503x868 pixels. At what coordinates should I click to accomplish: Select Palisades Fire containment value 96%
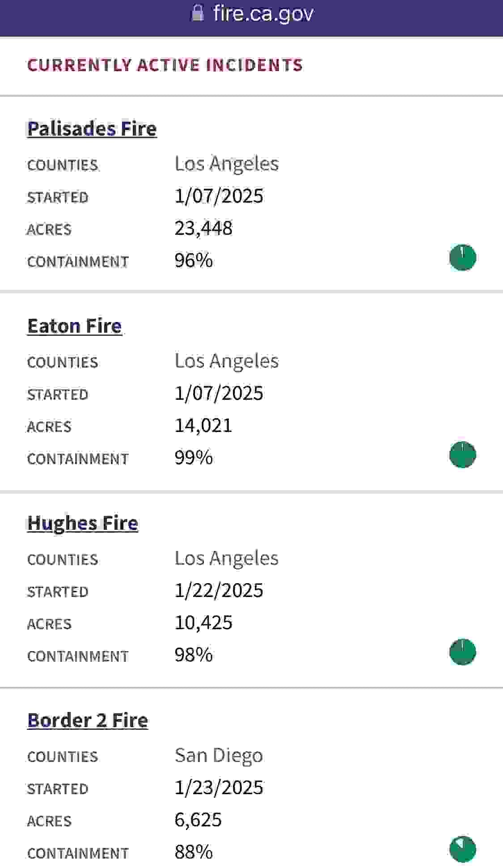pos(194,260)
